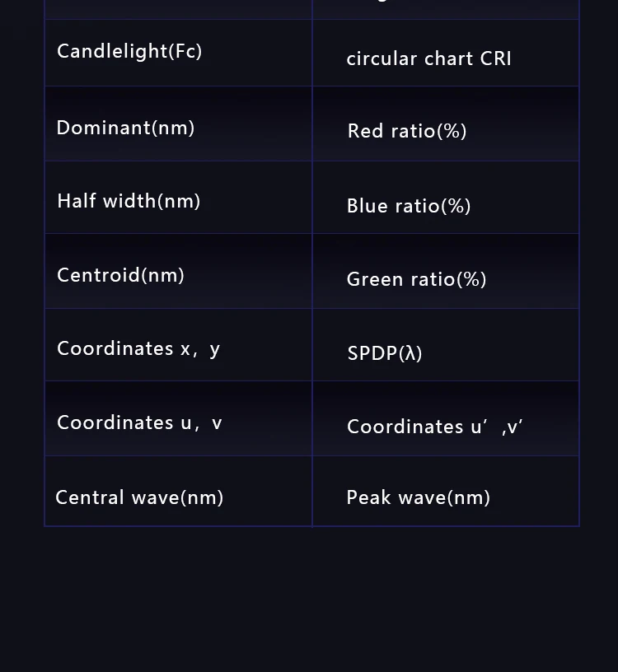Click the empty dark area below the table
618x672 pixels.
point(309,601)
